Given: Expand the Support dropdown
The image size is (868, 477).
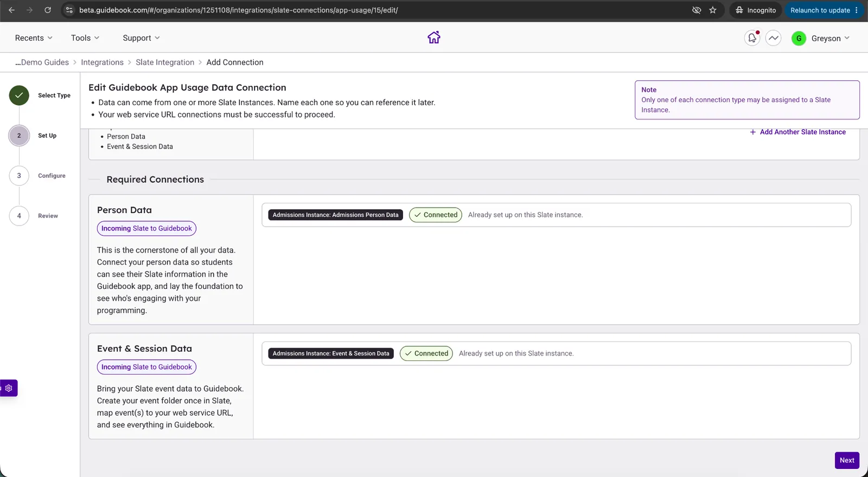Looking at the screenshot, I should pyautogui.click(x=141, y=38).
